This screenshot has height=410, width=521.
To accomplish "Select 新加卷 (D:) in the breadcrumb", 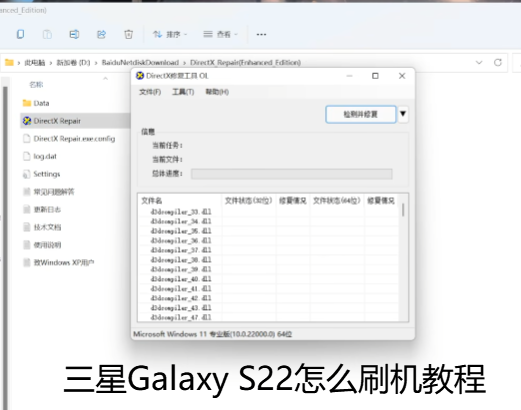I will point(73,63).
